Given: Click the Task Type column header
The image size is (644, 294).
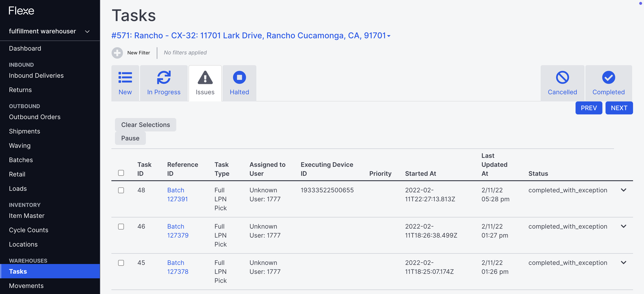Looking at the screenshot, I should [x=222, y=169].
